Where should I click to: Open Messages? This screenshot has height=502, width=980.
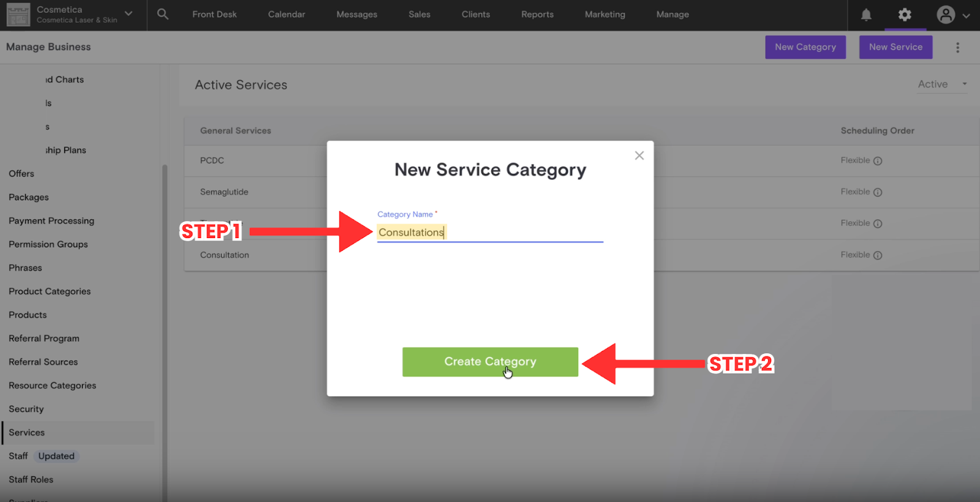(357, 14)
